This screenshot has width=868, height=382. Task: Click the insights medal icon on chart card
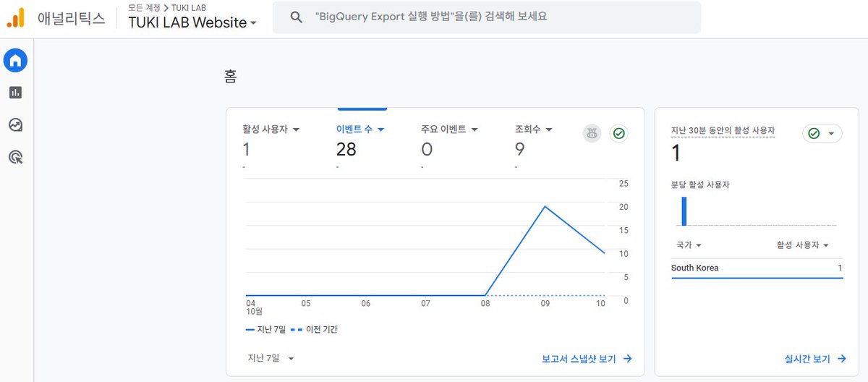click(592, 133)
